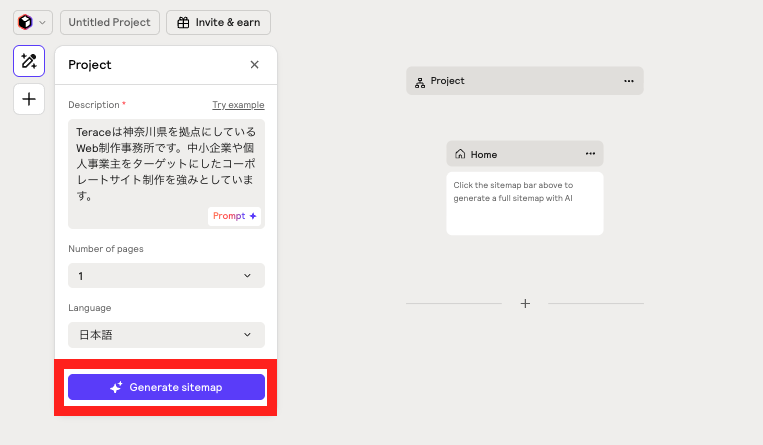The image size is (763, 445).
Task: Select the AI magic wand tool
Action: 28,61
